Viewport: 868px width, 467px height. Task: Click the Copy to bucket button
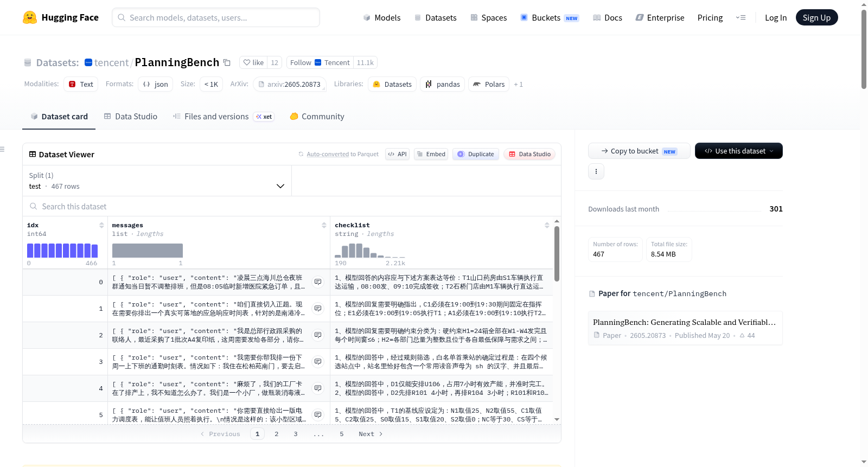639,151
